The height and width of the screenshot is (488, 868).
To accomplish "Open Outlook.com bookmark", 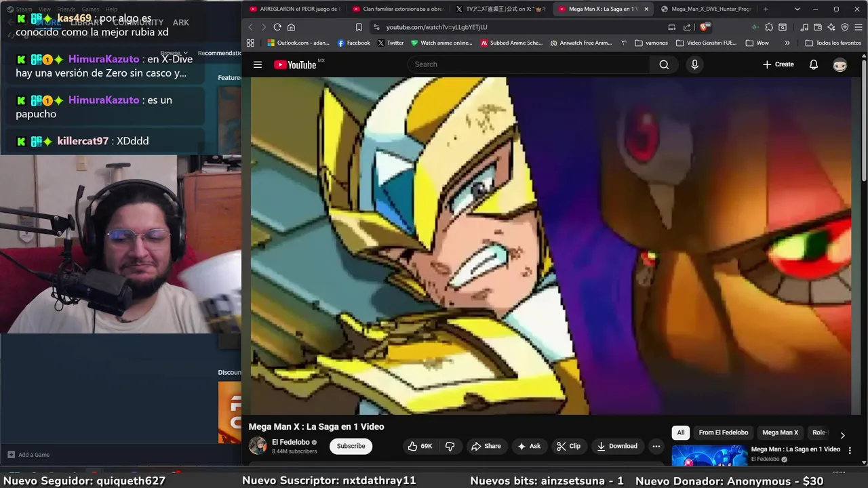I will point(298,43).
